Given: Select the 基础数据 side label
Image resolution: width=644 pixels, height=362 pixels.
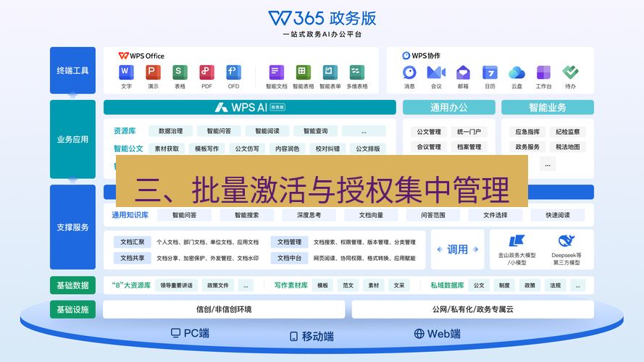Looking at the screenshot, I should 72,285.
